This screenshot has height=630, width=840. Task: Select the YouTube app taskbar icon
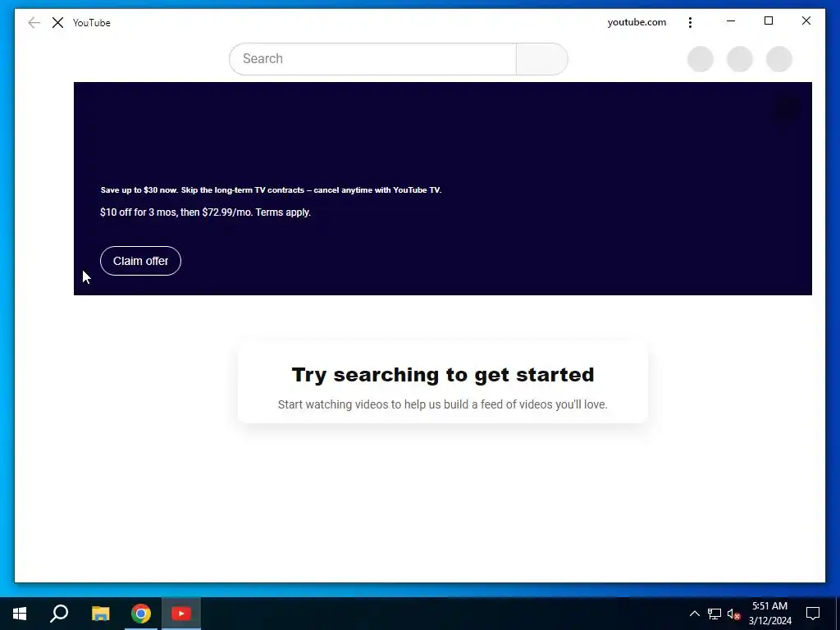tap(181, 614)
